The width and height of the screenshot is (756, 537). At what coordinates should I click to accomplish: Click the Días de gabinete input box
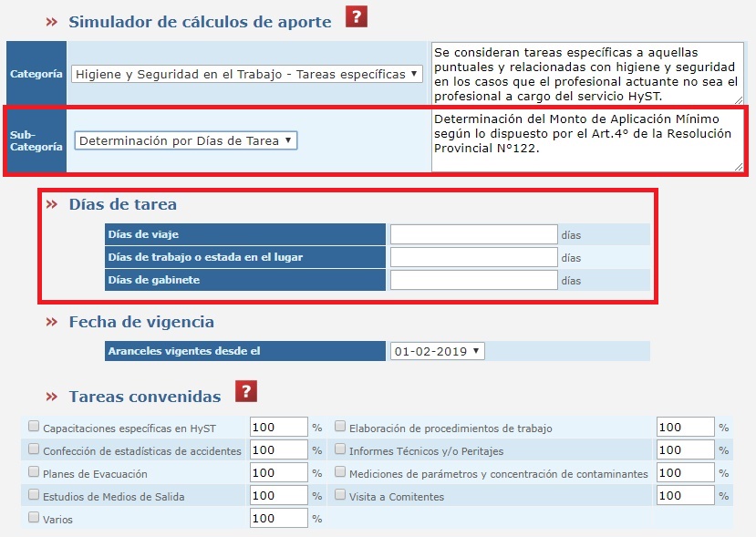click(473, 280)
